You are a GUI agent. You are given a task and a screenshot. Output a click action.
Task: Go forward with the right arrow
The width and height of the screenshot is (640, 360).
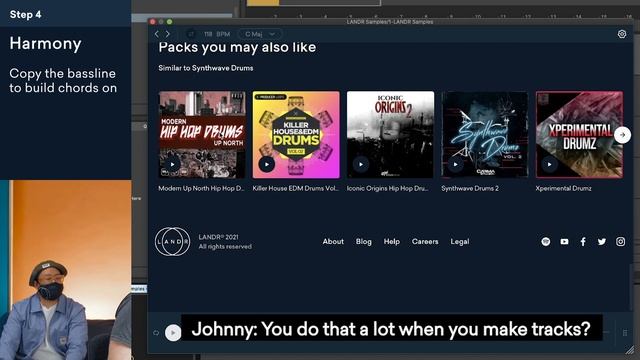167,34
